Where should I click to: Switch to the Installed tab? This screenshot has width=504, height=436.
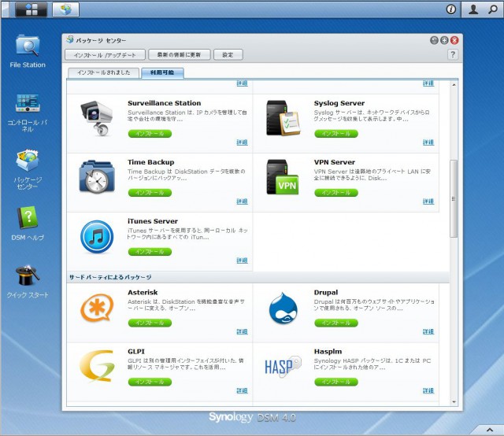104,72
